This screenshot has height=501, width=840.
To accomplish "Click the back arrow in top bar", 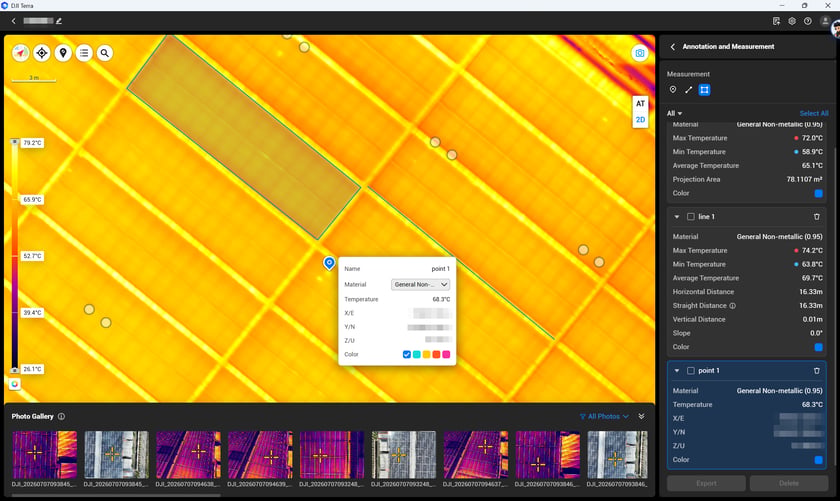I will coord(13,21).
